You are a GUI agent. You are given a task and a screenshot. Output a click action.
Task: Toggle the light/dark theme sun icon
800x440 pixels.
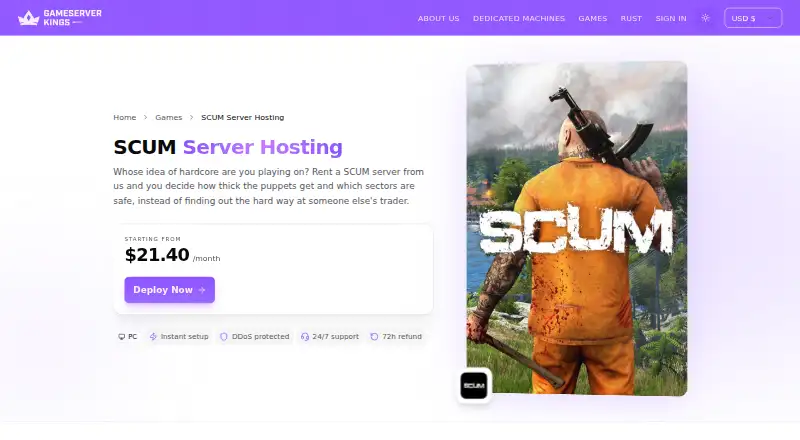(x=705, y=18)
